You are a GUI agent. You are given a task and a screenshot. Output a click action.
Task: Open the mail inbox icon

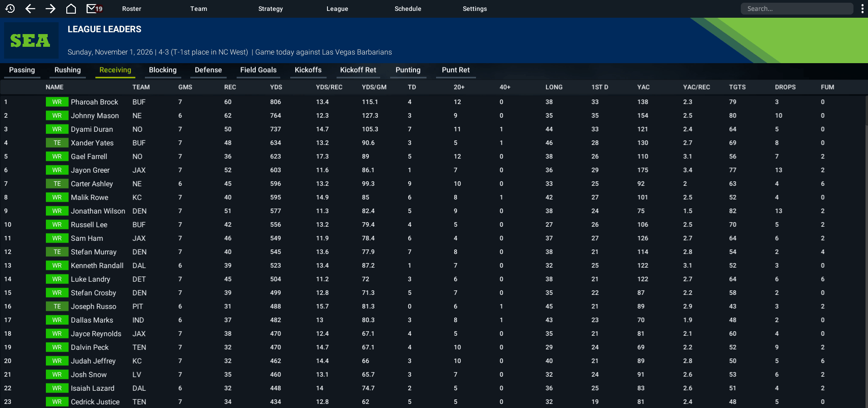pos(94,9)
